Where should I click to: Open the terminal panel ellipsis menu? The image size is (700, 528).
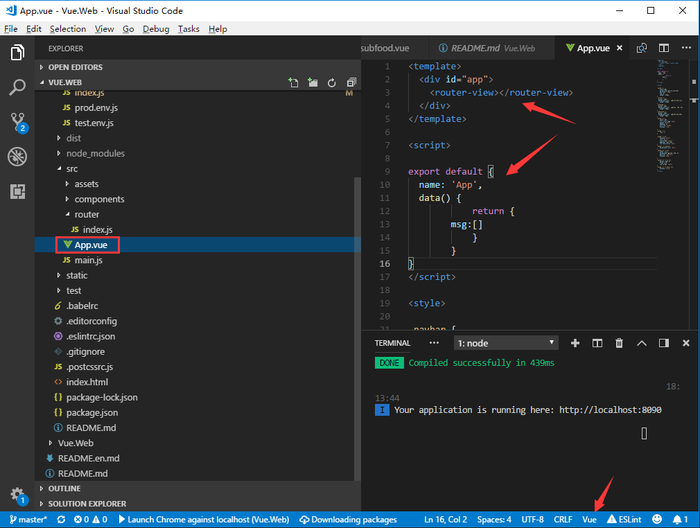[x=434, y=343]
